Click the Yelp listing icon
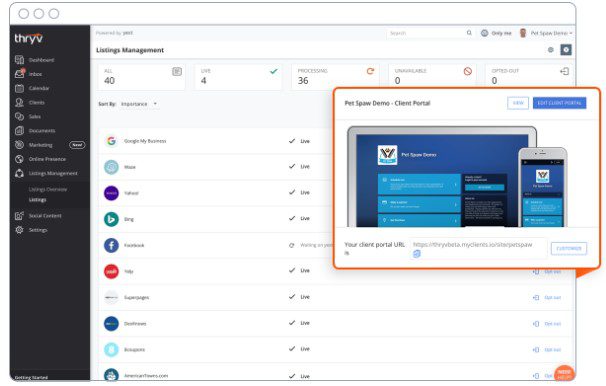The height and width of the screenshot is (386, 606). [111, 271]
